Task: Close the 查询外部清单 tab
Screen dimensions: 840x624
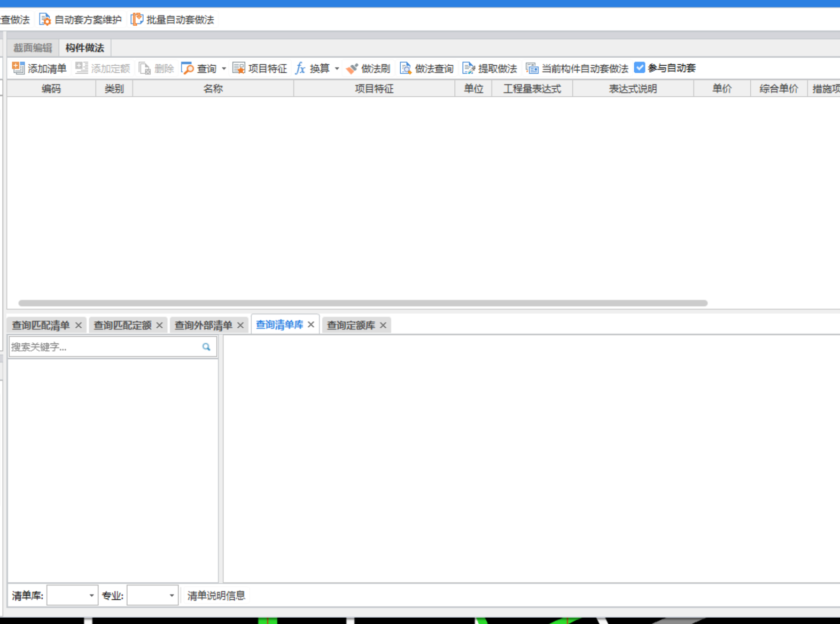Action: coord(240,325)
